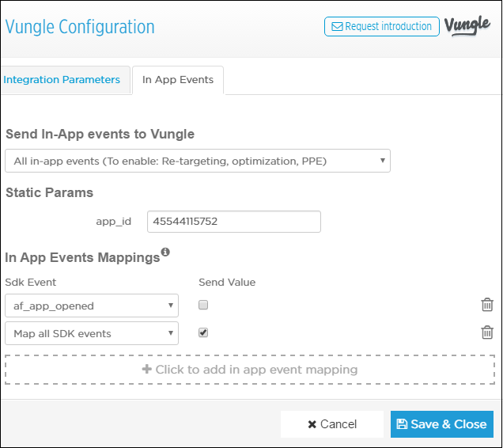Expand the af_app_opened Sdk Event dropdown

92,306
